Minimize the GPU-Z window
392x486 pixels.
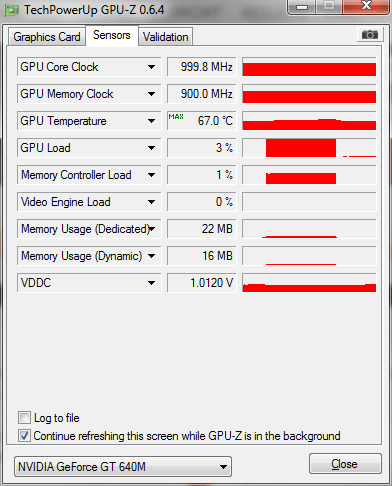point(302,7)
